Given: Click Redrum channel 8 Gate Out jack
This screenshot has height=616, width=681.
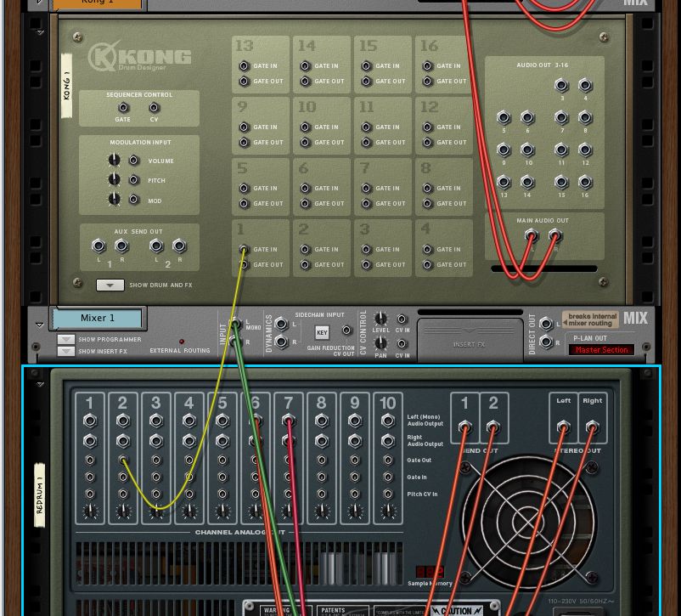Looking at the screenshot, I should point(321,460).
